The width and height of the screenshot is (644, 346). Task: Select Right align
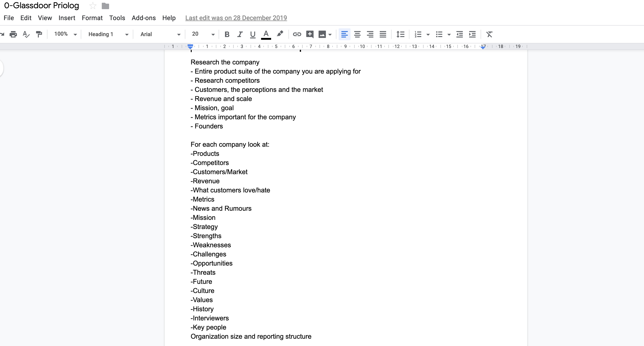(x=370, y=34)
